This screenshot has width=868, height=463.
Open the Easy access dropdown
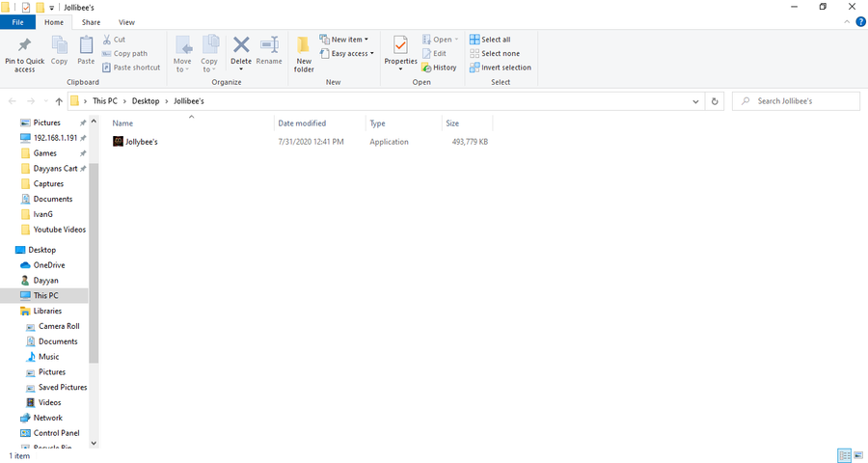[346, 53]
